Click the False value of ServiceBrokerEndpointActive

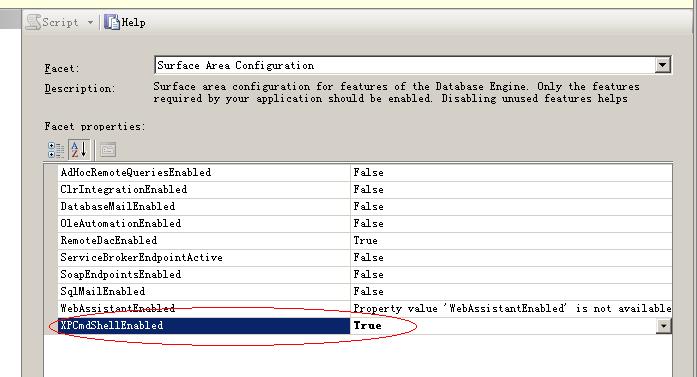click(x=369, y=257)
